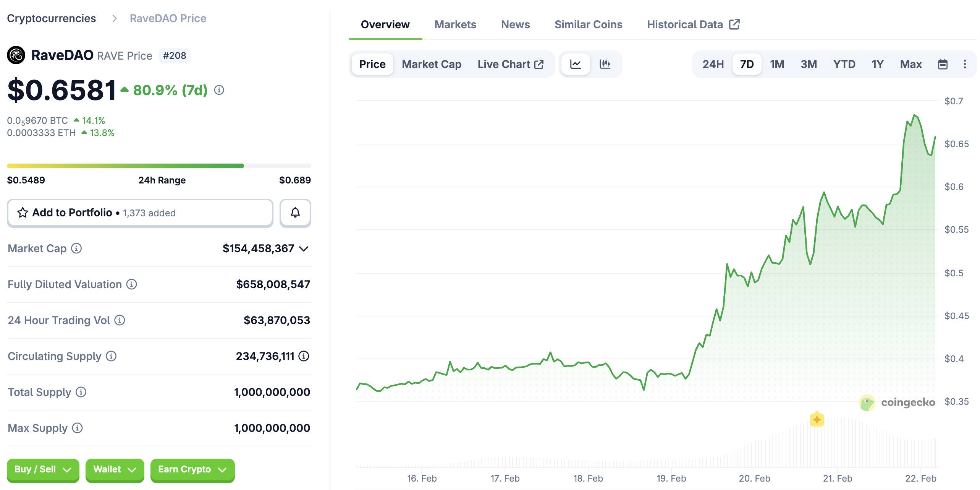Screen dimensions: 980x490
Task: Open the Buy / Sell dropdown
Action: [x=43, y=469]
